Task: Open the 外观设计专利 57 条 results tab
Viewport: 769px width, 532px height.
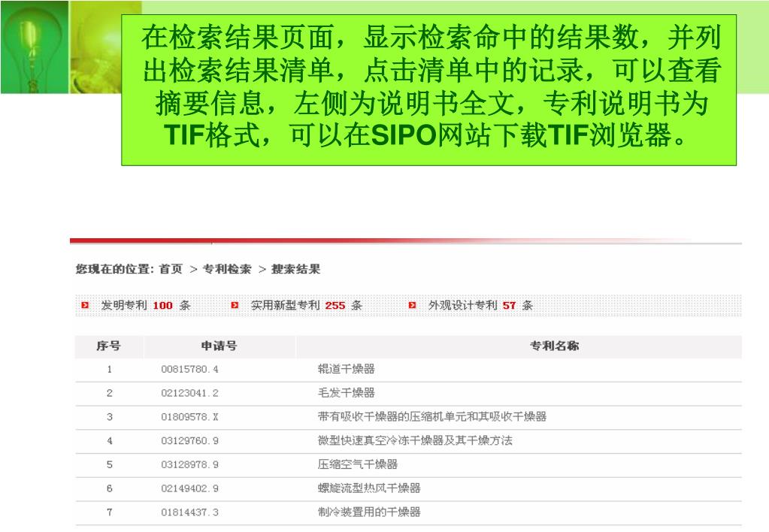Action: point(480,306)
